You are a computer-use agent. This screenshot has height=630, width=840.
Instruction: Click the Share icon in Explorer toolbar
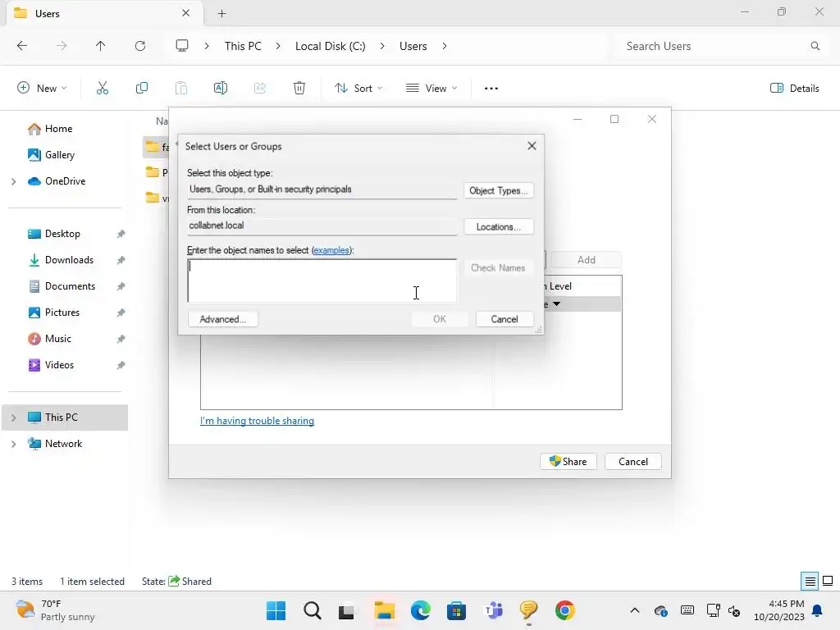pos(260,89)
